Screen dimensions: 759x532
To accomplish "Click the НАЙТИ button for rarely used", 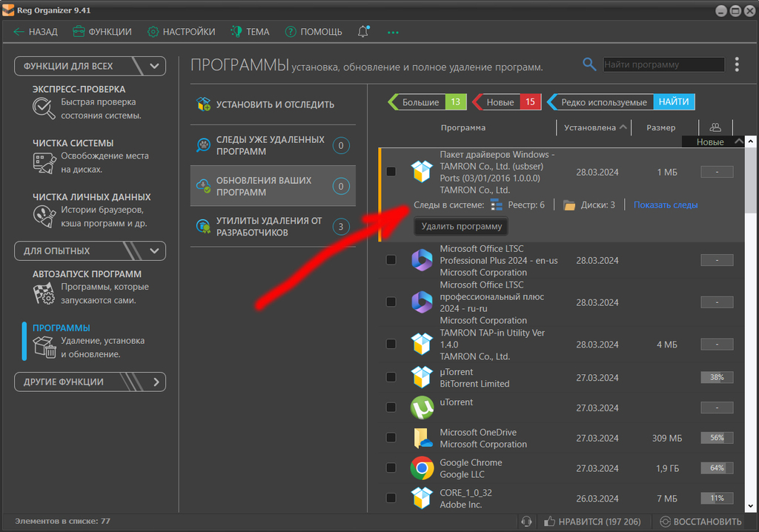I will click(674, 102).
